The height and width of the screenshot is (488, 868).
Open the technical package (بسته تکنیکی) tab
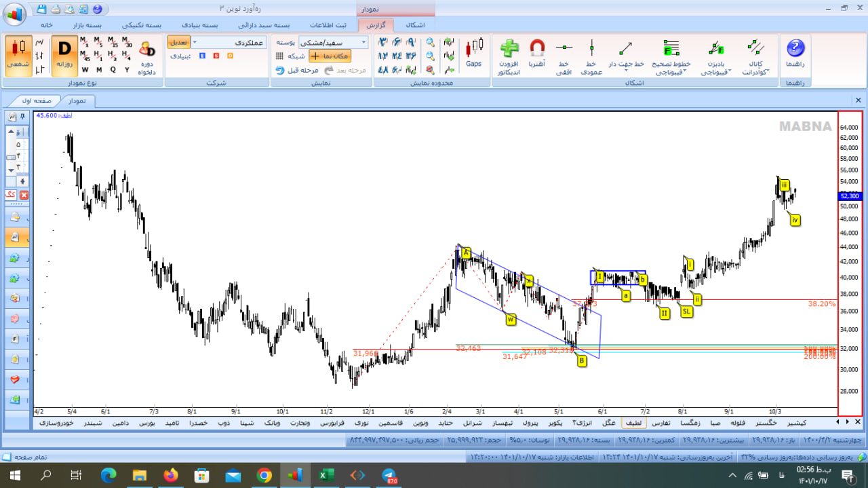pyautogui.click(x=142, y=24)
